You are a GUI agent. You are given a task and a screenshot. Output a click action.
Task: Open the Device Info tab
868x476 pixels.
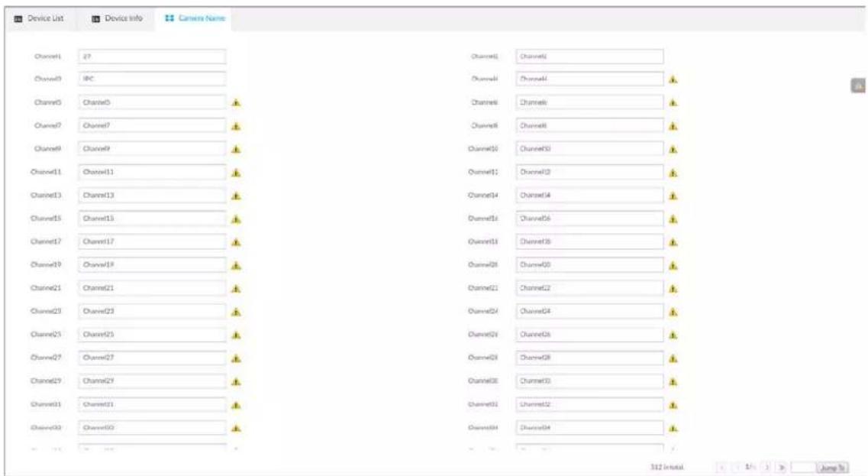click(117, 18)
